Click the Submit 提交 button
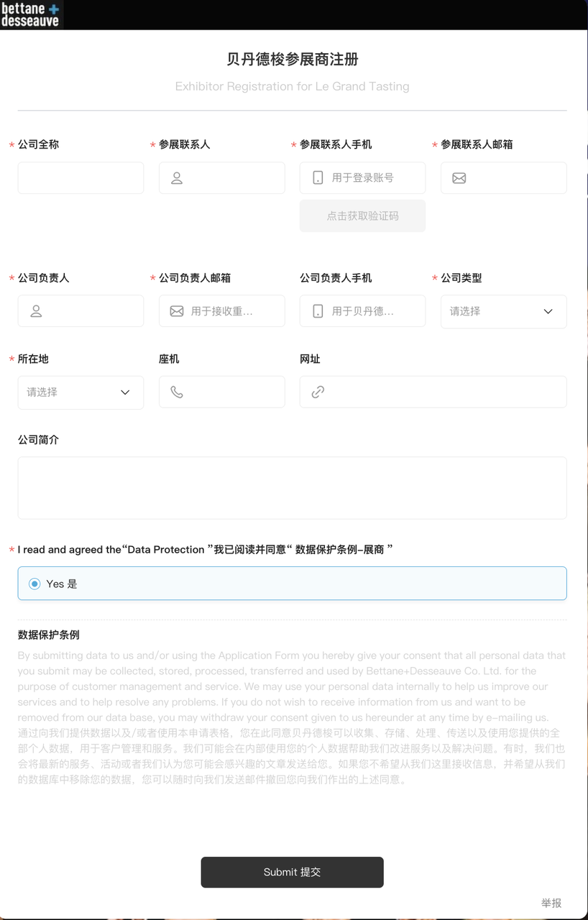Viewport: 588px width, 920px height. pos(292,872)
